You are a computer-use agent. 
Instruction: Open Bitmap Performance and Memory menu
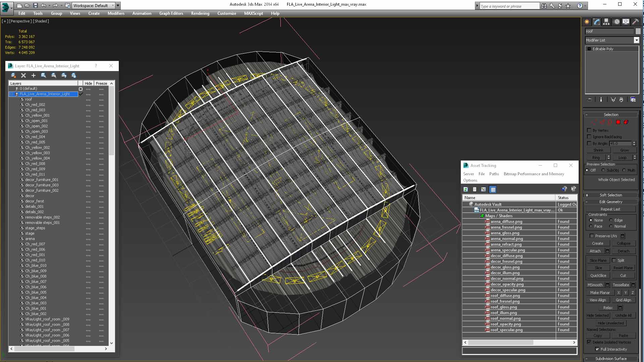[534, 174]
